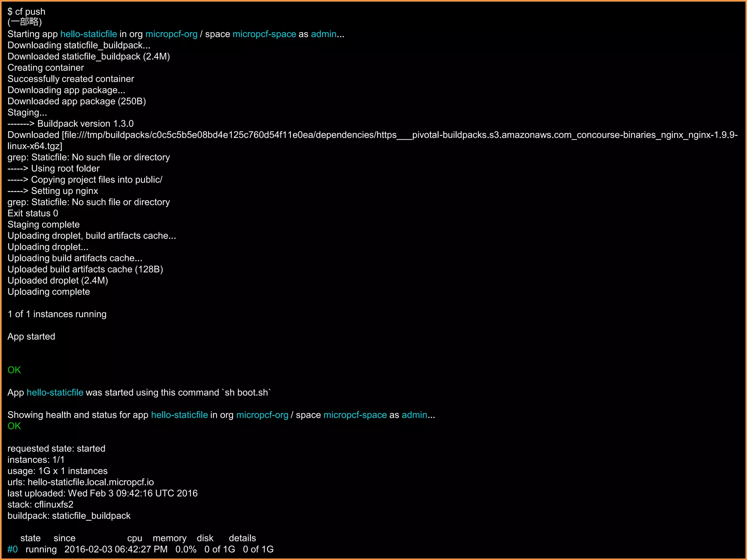747x560 pixels.
Task: Click 'requested state: started' line
Action: point(56,449)
